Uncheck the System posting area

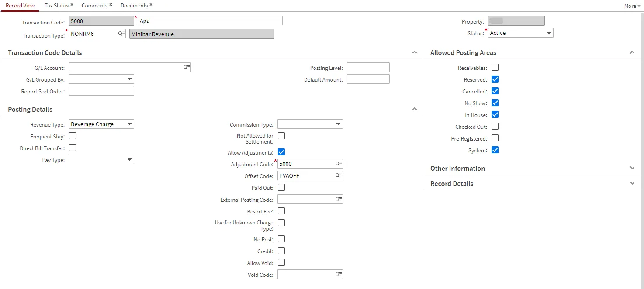[x=495, y=150]
